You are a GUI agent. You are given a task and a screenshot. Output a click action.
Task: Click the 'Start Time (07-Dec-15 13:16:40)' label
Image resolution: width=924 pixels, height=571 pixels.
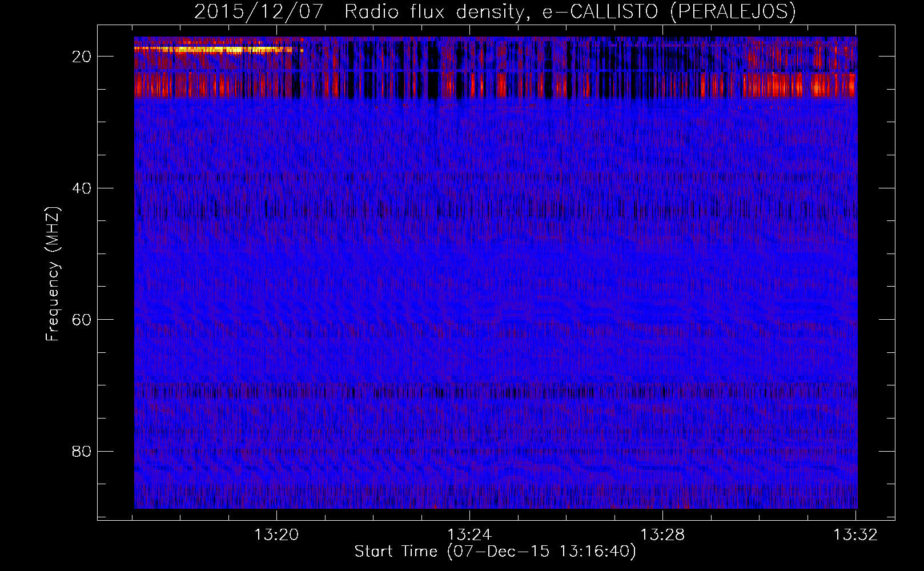coord(495,552)
